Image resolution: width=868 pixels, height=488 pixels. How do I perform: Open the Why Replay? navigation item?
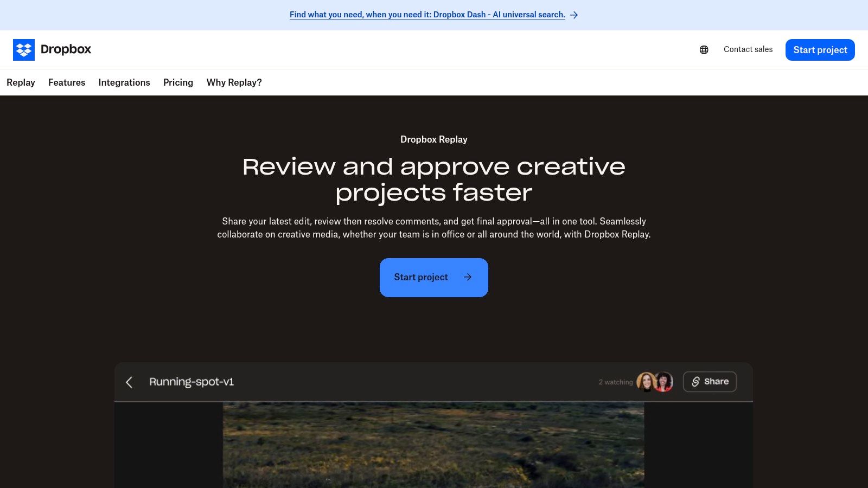[234, 82]
